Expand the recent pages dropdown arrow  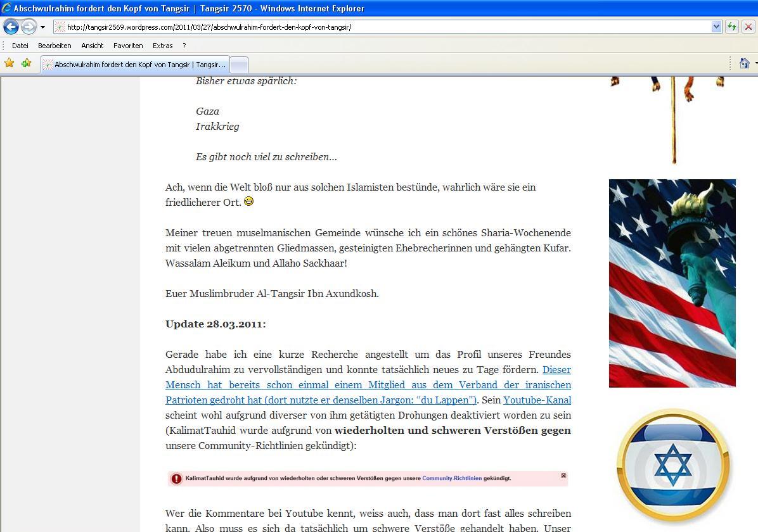point(43,27)
